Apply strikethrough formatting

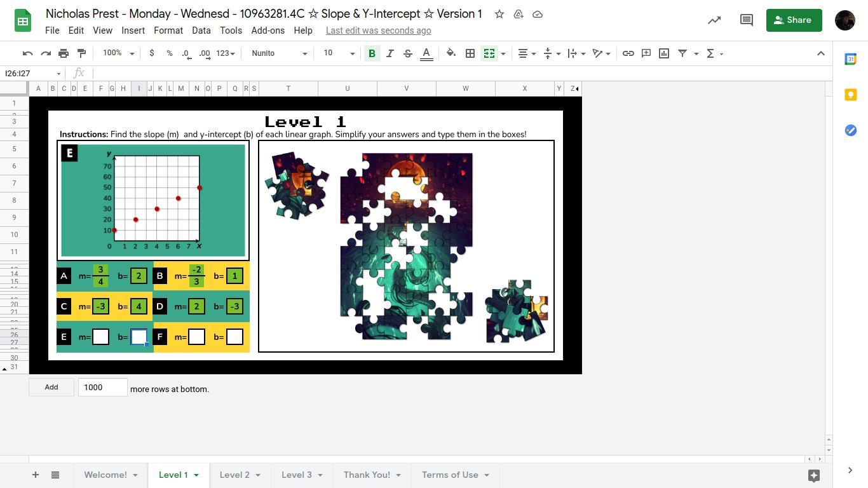point(408,53)
